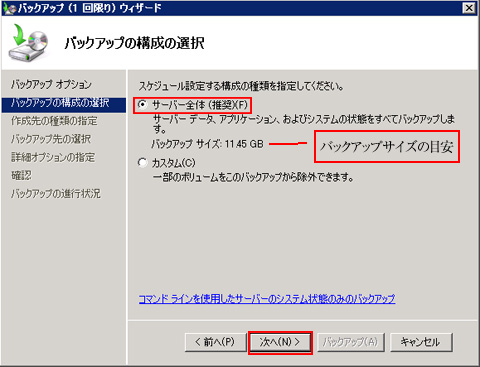Click the backup drive and disc header icon
Viewport: 480px width, 367px height.
(x=28, y=44)
